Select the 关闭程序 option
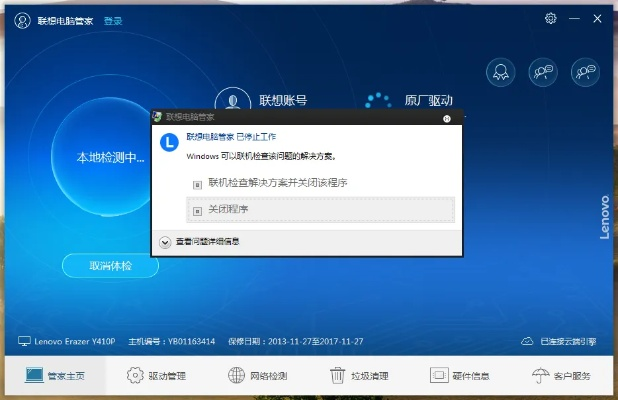Image resolution: width=618 pixels, height=400 pixels. (x=227, y=210)
